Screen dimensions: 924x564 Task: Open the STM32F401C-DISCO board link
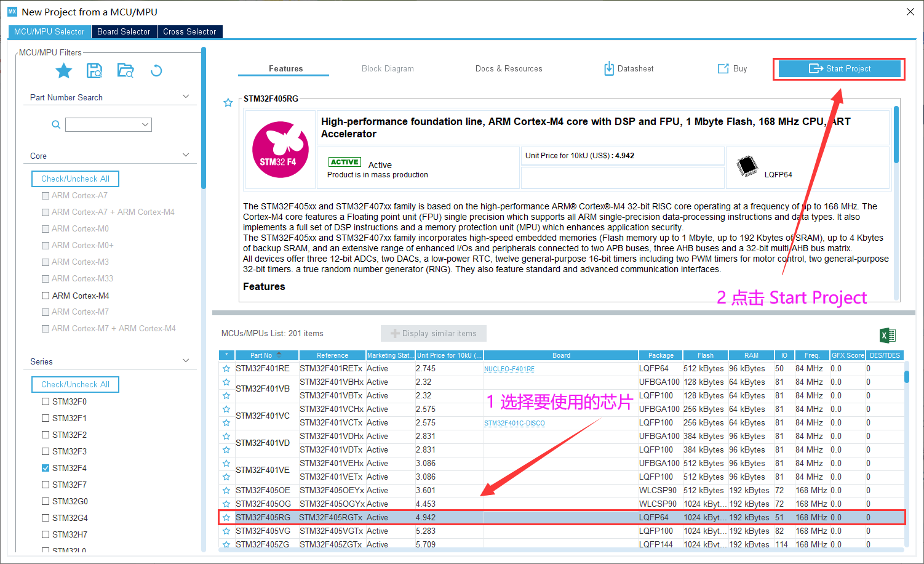[514, 424]
